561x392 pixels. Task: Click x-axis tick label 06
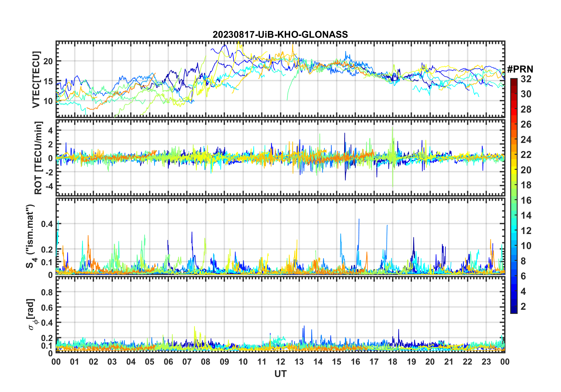[x=168, y=362]
